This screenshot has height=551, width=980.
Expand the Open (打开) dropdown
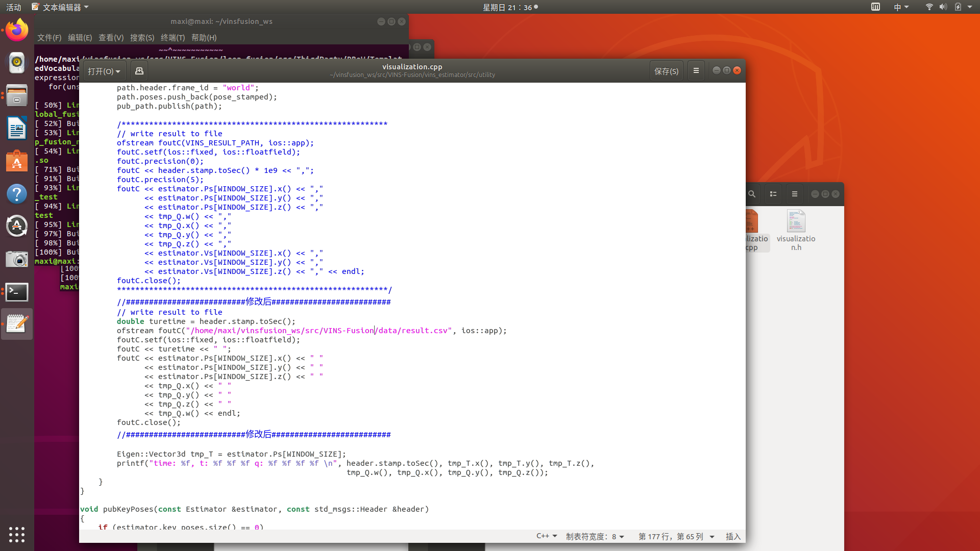(104, 71)
